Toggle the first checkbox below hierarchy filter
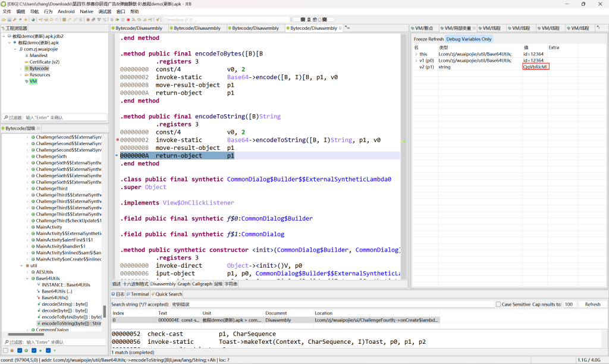The image size is (609, 364). pyautogui.click(x=5, y=350)
